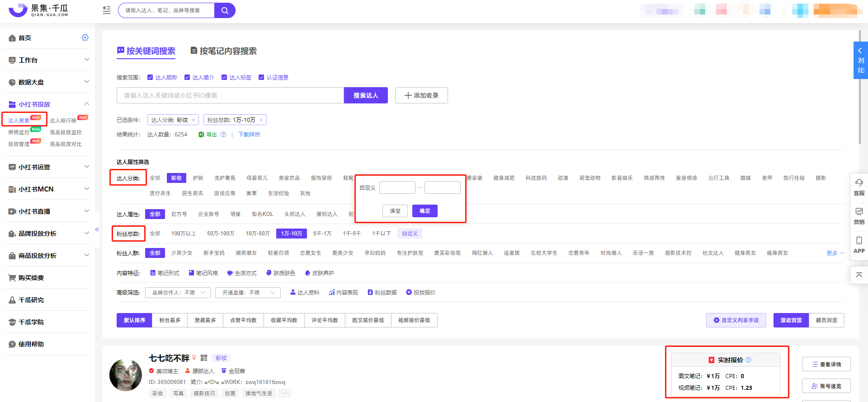The image size is (868, 402).
Task: Open homepage settings gear icon
Action: click(x=85, y=37)
